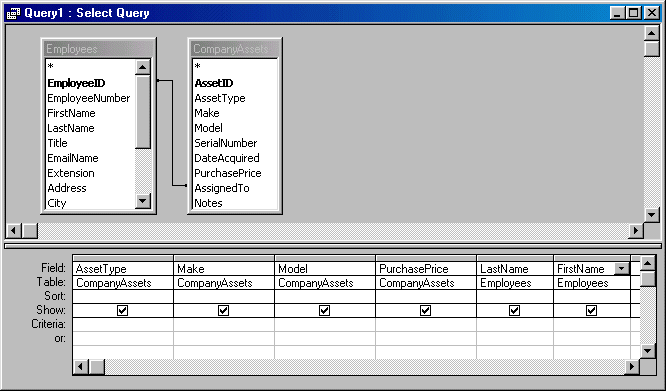Uncheck Show box for LastName column
The width and height of the screenshot is (666, 391).
point(514,310)
